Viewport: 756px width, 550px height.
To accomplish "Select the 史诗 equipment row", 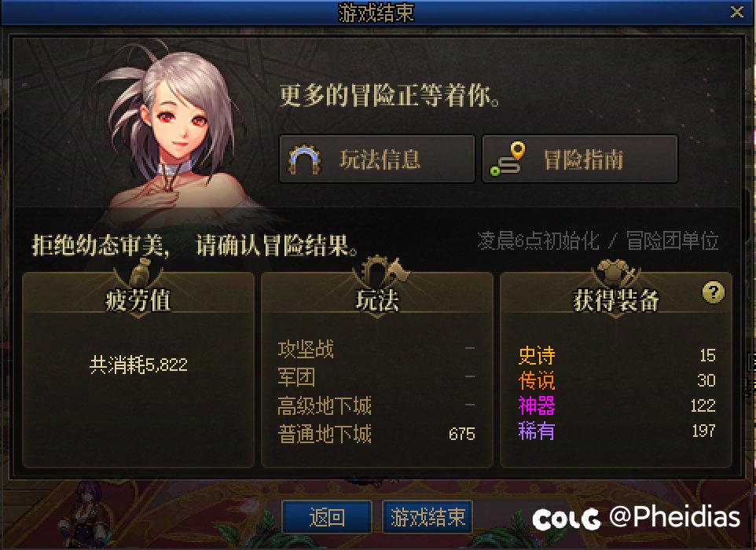I will pyautogui.click(x=617, y=356).
